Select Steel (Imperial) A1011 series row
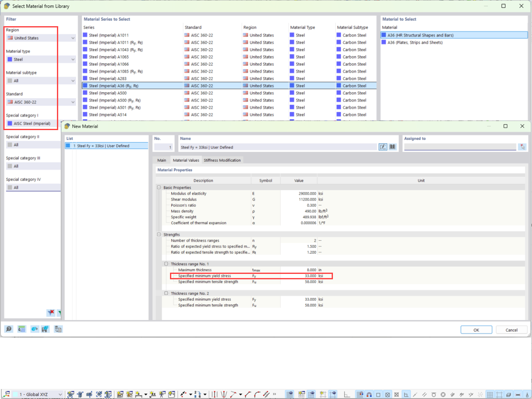This screenshot has width=532, height=399. (229, 35)
